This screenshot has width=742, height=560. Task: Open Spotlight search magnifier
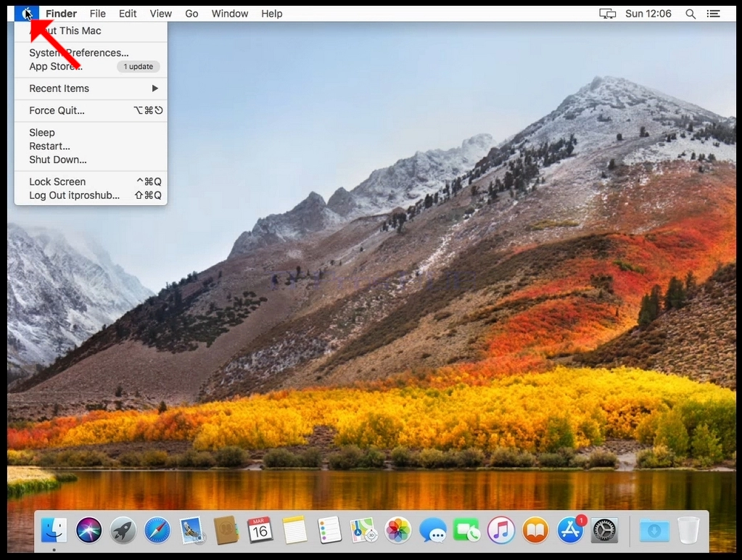[691, 14]
